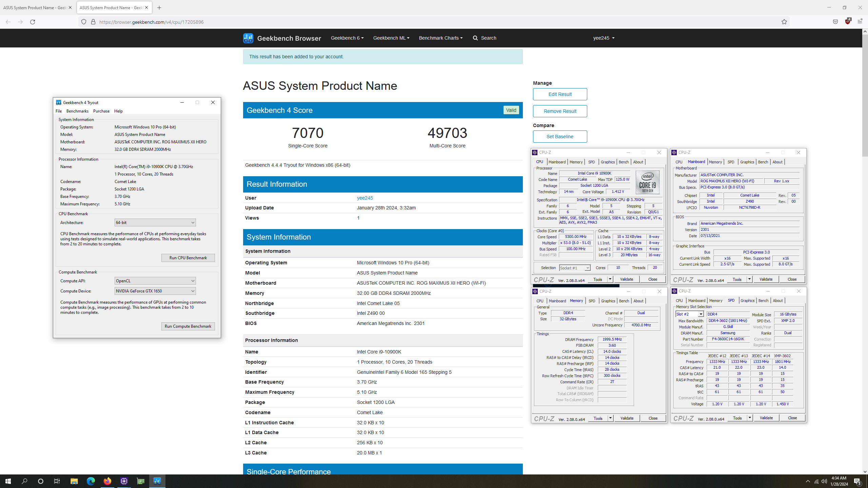Close the first ASUS System Product Name tab

click(x=70, y=7)
